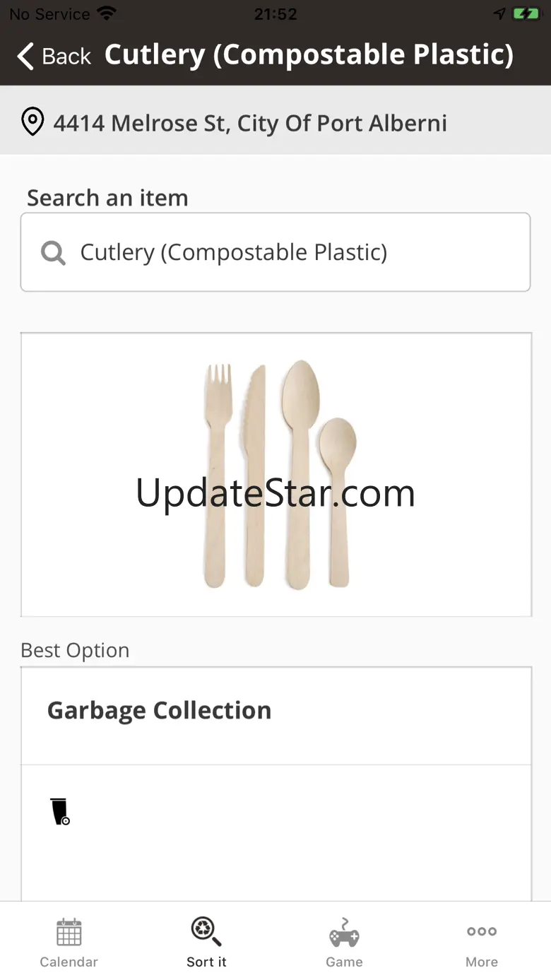Tap the Best Option label
Viewport: 551px width, 980px height.
pyautogui.click(x=75, y=650)
